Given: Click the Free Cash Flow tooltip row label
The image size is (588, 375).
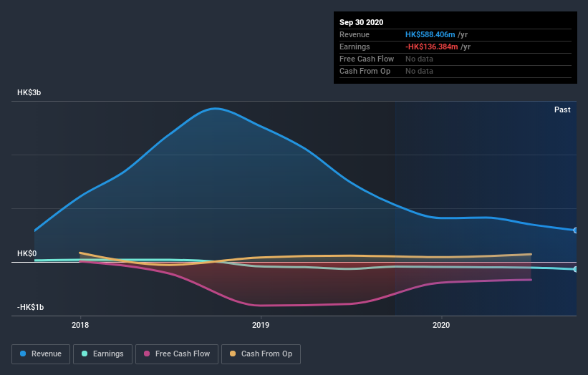Looking at the screenshot, I should click(367, 59).
